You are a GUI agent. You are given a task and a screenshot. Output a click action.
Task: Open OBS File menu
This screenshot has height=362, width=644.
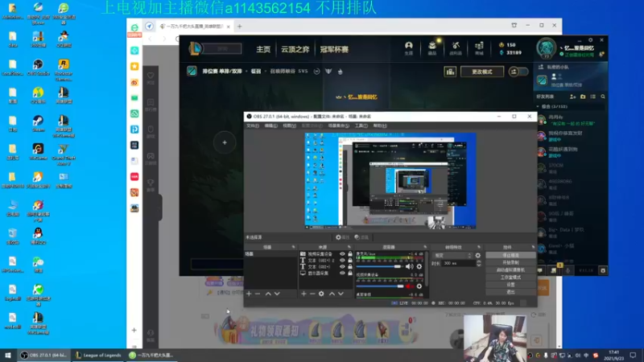click(253, 125)
